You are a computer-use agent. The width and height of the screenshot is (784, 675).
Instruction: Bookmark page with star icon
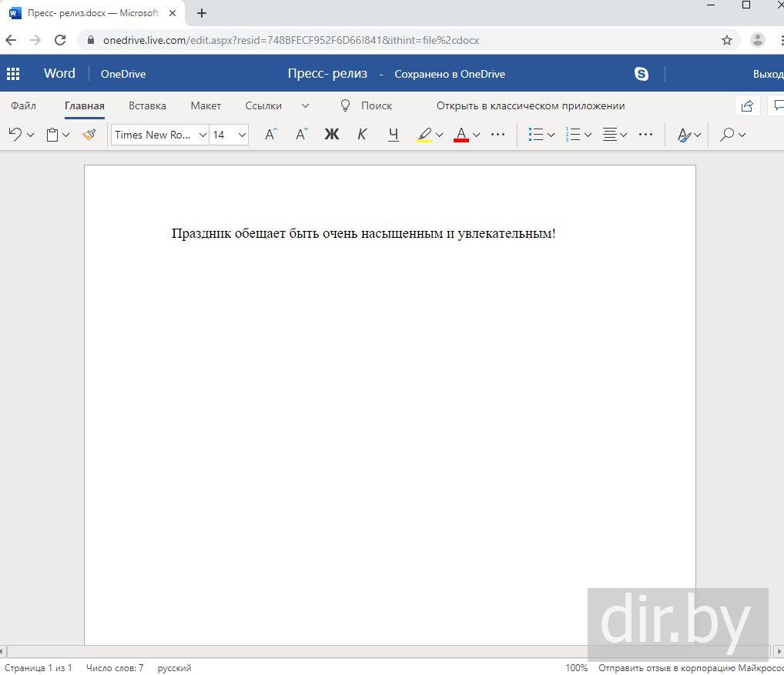pos(726,40)
